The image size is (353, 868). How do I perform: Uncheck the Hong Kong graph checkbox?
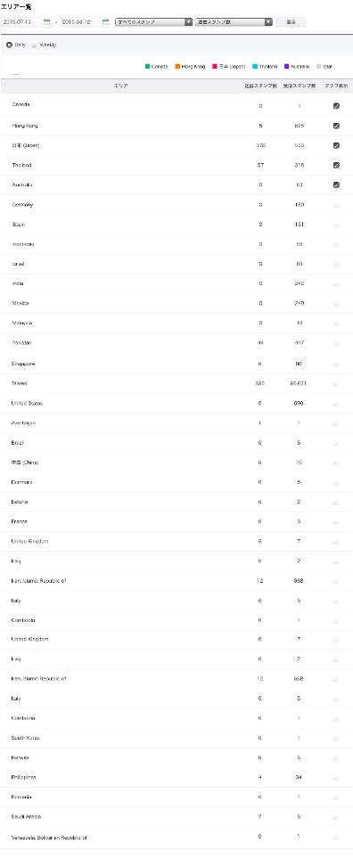coord(336,126)
